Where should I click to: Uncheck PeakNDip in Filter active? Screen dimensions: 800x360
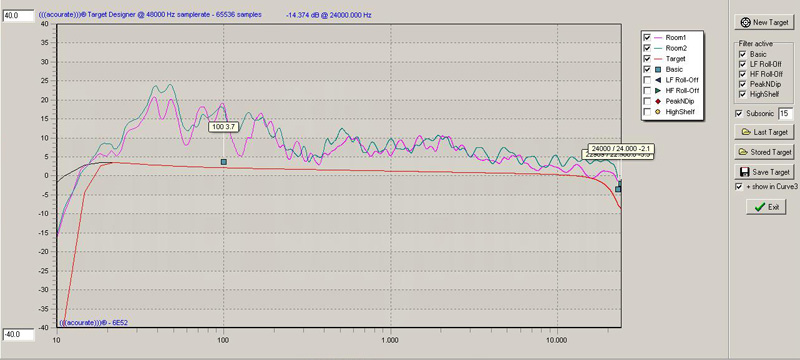742,84
